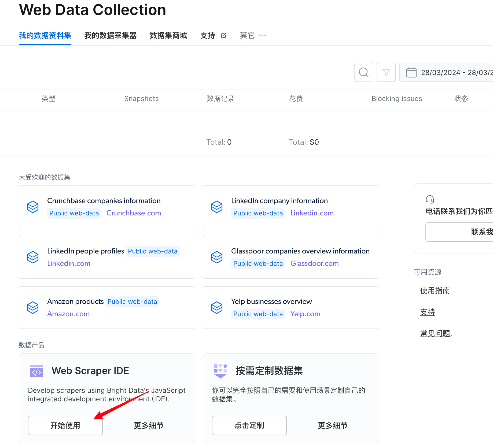Screen dimensions: 493x448
Task: Click 更多细节 for 按需定制数据集
Action: click(333, 425)
